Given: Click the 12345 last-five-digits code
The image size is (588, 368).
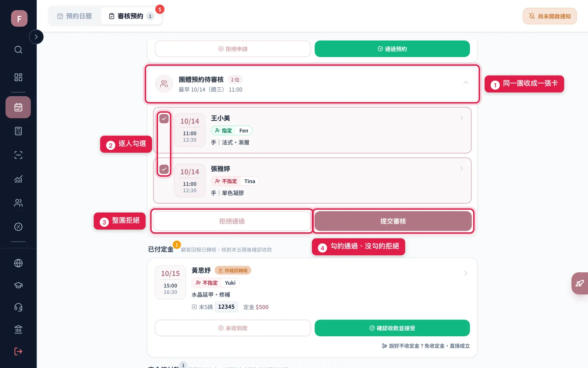Looking at the screenshot, I should pos(226,307).
